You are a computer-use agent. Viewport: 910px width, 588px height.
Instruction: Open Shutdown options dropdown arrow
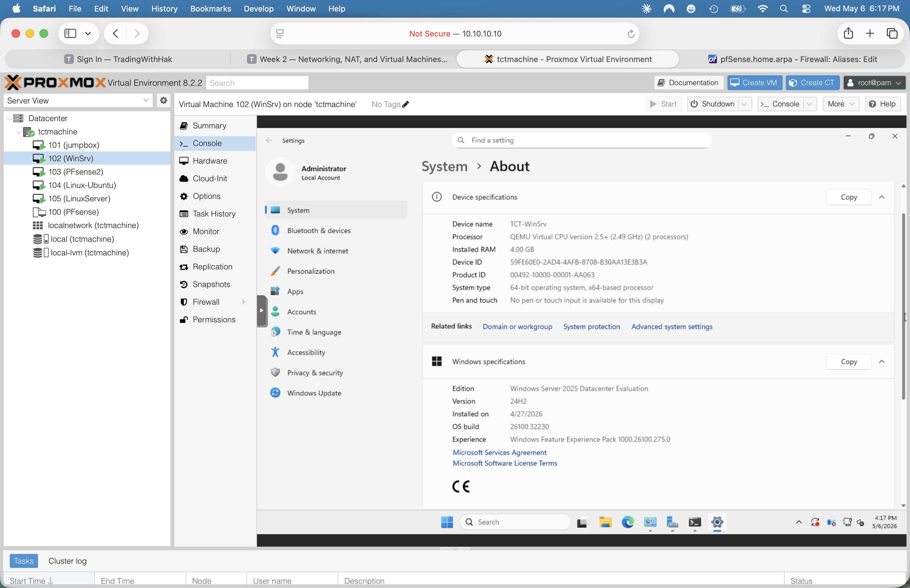tap(744, 104)
